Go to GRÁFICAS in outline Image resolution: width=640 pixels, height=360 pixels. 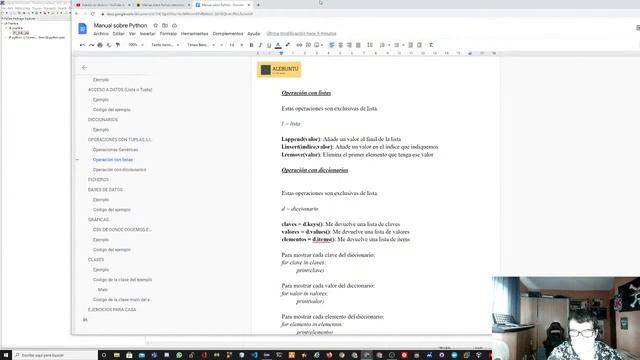click(x=98, y=220)
